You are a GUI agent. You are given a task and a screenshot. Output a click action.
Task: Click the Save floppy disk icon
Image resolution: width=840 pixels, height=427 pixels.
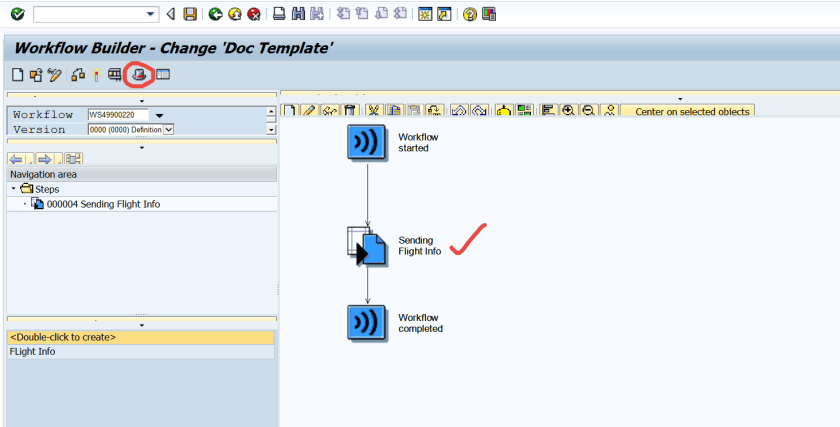[x=190, y=14]
